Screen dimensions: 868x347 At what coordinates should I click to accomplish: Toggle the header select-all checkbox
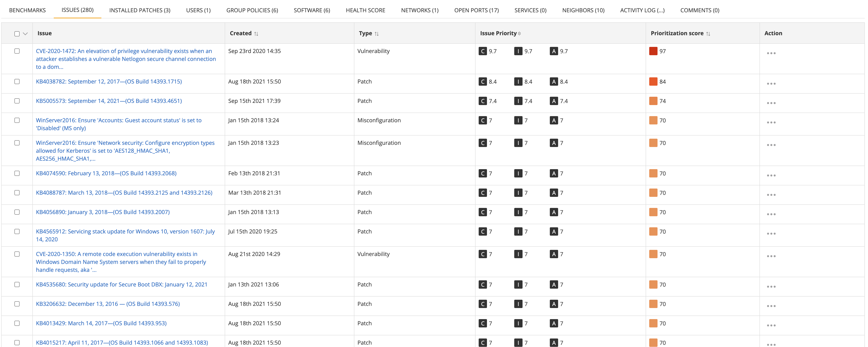click(x=17, y=34)
